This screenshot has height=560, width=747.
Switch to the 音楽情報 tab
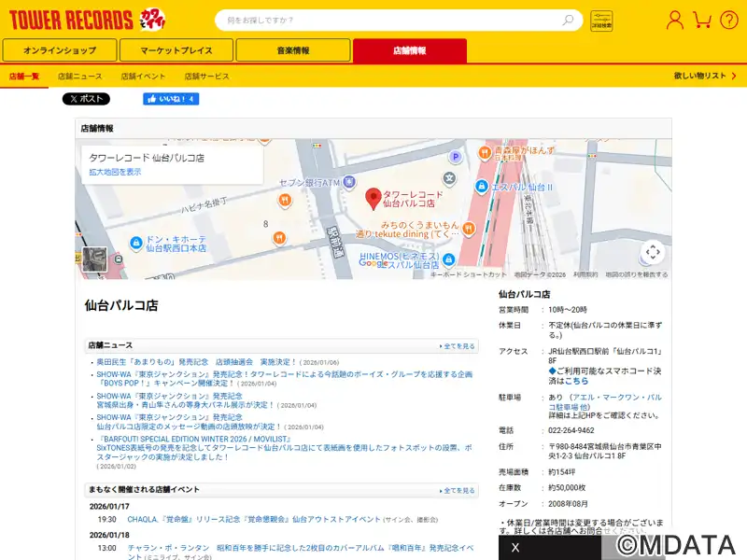click(292, 50)
